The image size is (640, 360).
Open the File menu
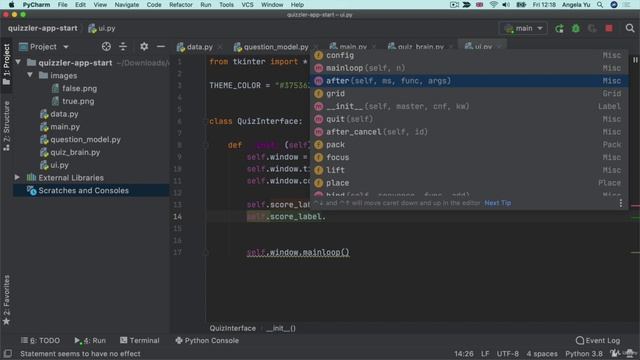(x=62, y=5)
